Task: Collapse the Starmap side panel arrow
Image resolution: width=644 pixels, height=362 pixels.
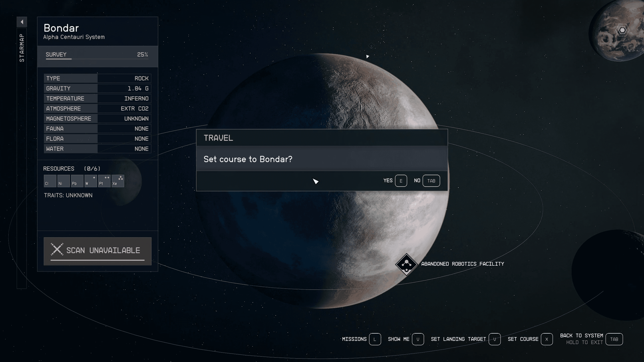Action: click(x=22, y=22)
